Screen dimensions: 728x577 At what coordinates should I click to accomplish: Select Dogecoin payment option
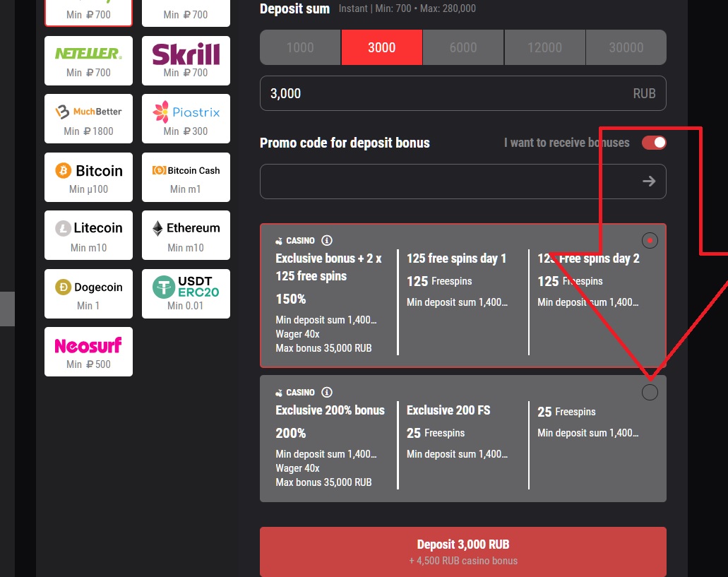88,294
